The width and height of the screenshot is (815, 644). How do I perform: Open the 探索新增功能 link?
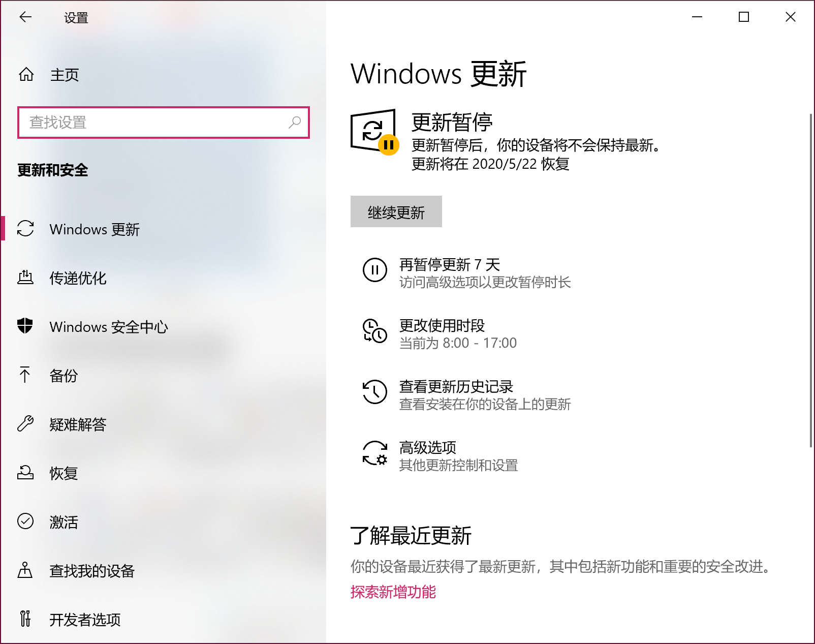(x=393, y=592)
